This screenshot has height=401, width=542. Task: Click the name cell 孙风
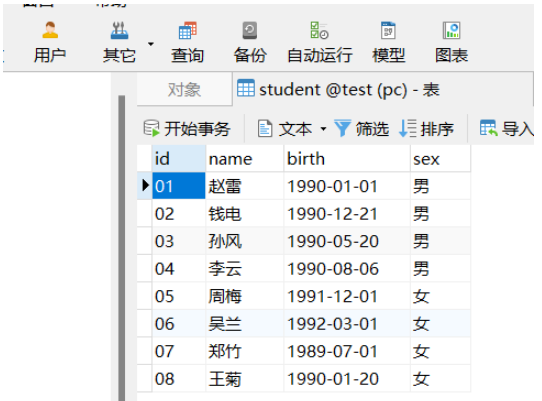(x=244, y=241)
